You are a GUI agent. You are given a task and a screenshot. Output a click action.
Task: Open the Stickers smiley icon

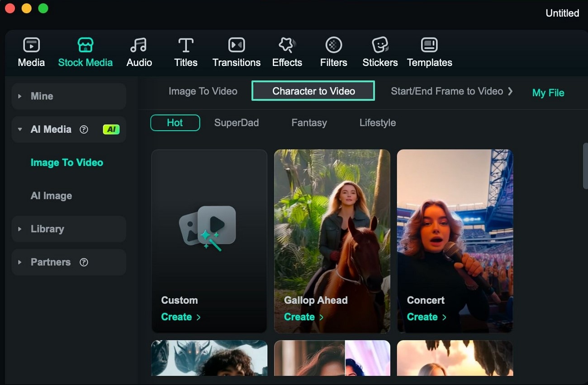pos(380,45)
